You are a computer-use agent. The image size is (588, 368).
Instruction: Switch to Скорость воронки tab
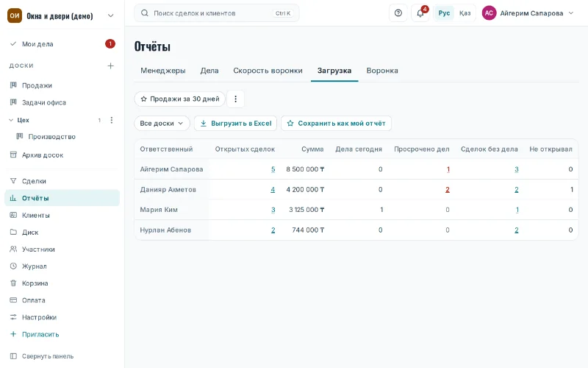point(268,71)
